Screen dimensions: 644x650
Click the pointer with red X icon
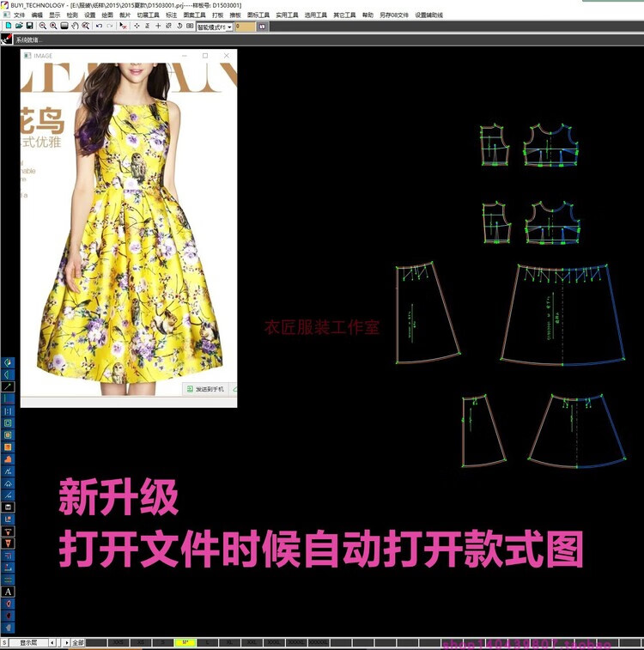123,26
